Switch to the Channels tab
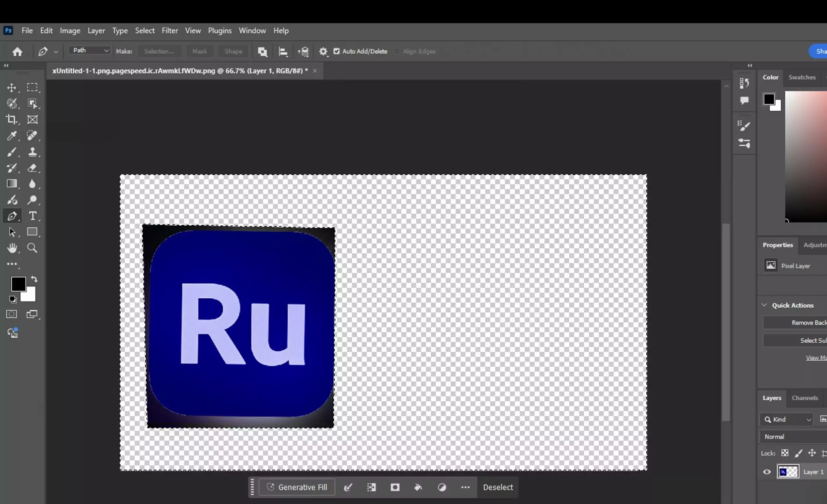The image size is (827, 504). tap(805, 398)
